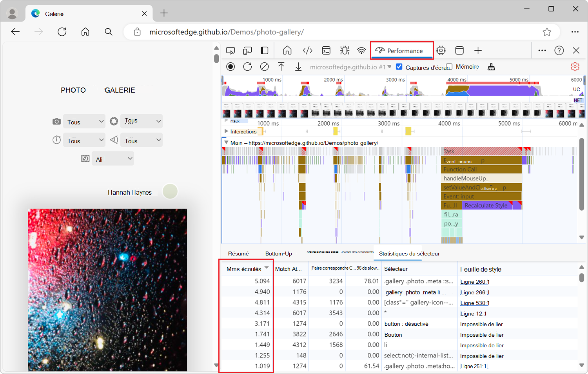Select the Bottom-Up tab

click(278, 254)
